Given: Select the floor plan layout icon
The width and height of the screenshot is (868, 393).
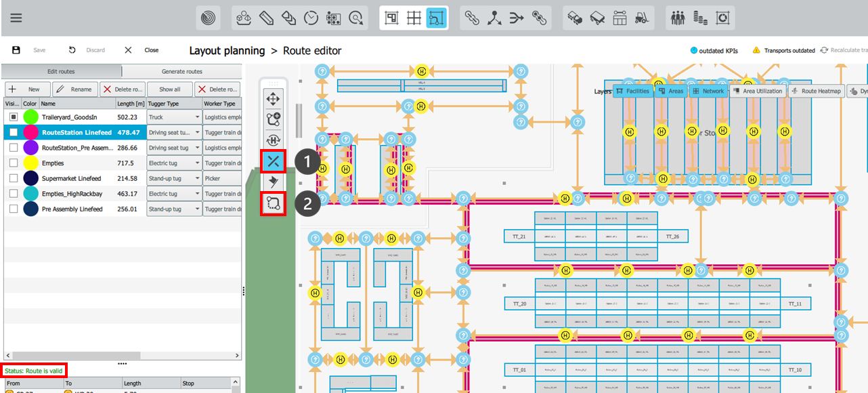Looking at the screenshot, I should [391, 18].
